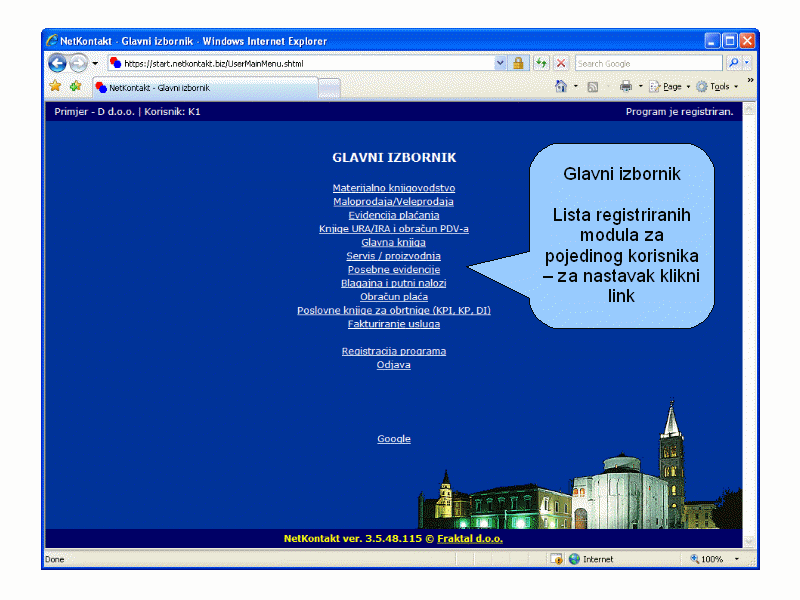Open Evidencija plaćanja link

[393, 215]
